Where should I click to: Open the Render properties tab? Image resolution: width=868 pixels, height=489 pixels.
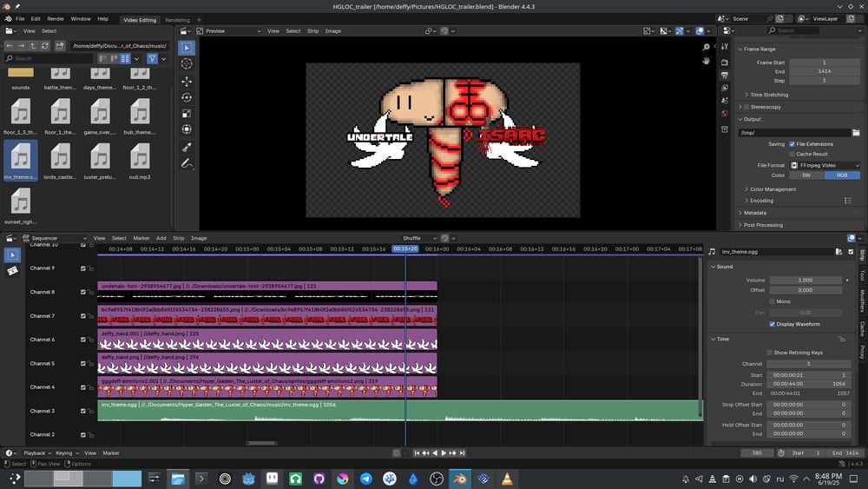[x=725, y=62]
